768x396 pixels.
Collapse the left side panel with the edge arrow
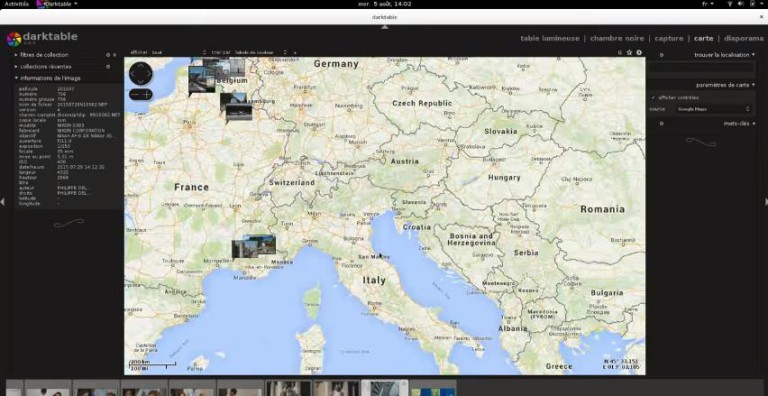[2, 201]
